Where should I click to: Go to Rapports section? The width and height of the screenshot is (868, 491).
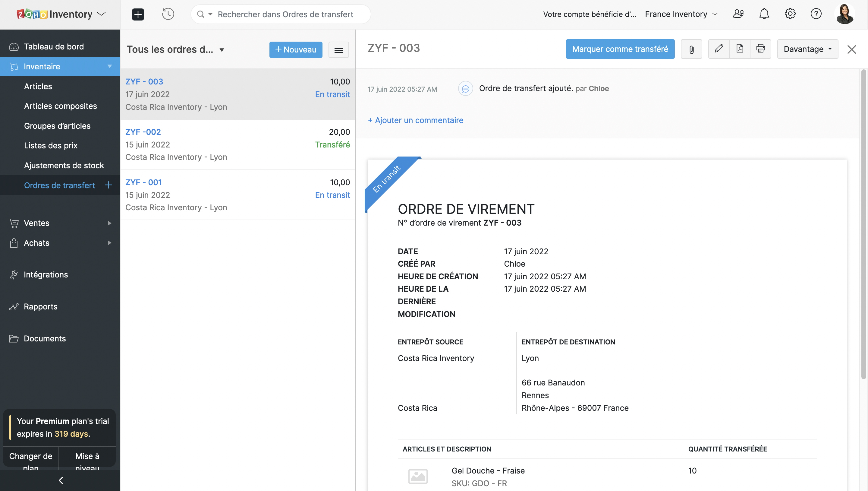point(40,306)
